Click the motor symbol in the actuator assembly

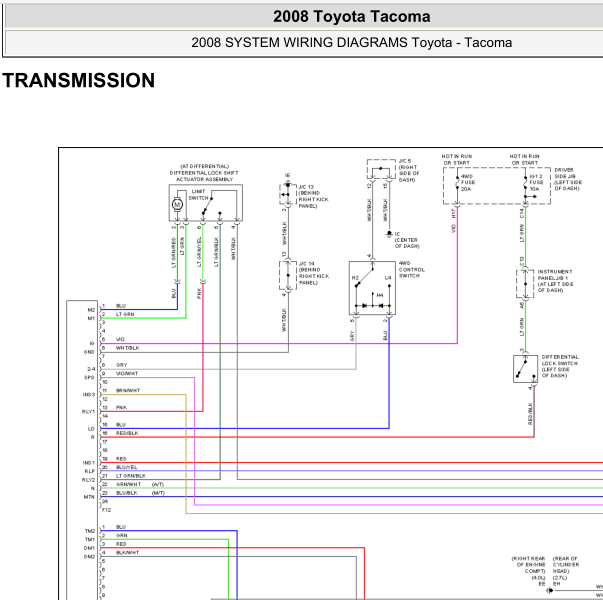tap(177, 204)
